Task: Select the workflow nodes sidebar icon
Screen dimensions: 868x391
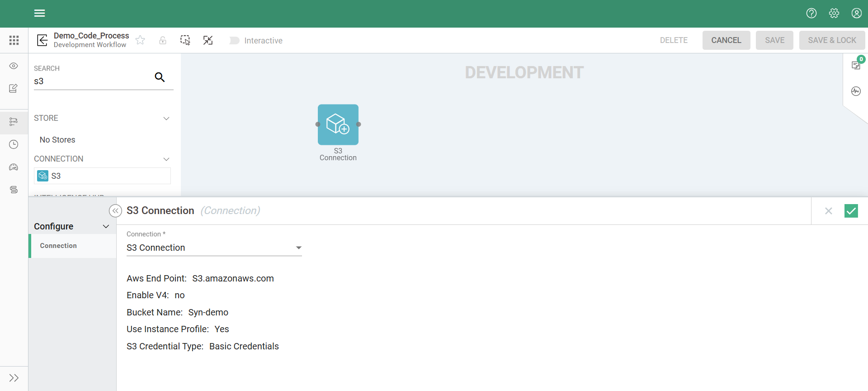Action: coord(14,122)
